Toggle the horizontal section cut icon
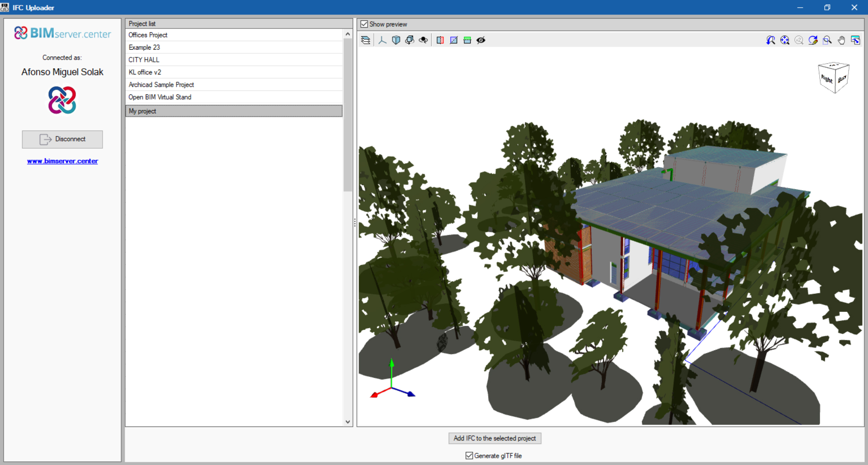 467,40
